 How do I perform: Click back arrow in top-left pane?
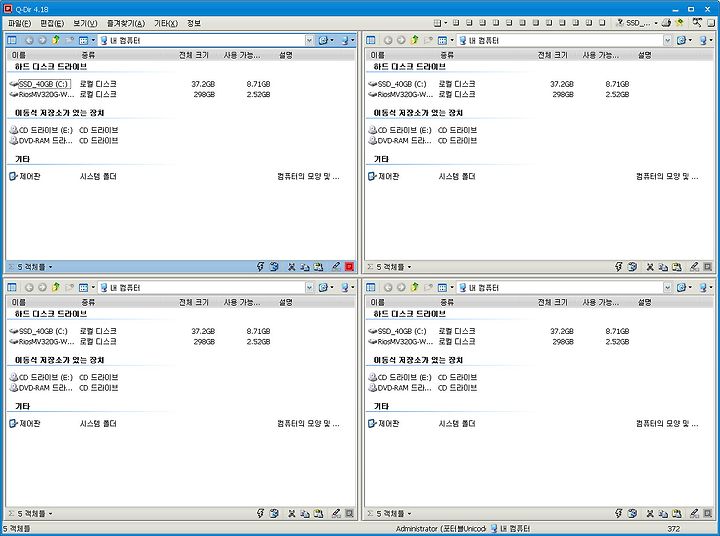tap(29, 40)
